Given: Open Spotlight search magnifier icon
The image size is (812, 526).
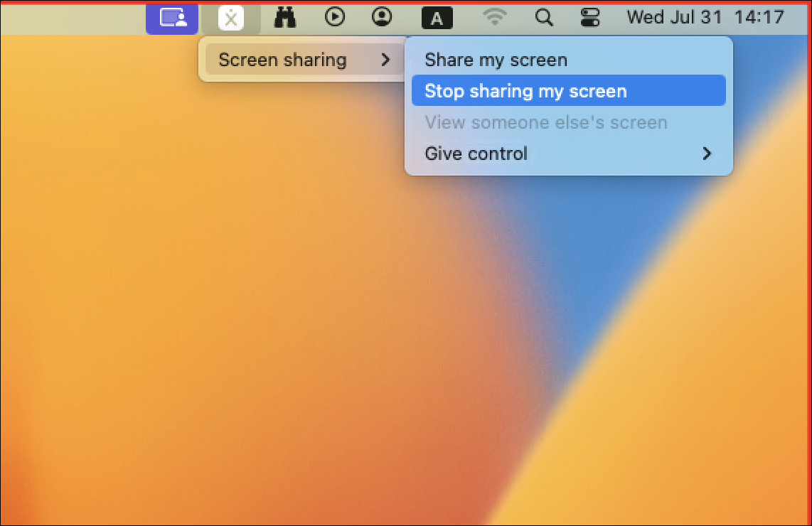Looking at the screenshot, I should pyautogui.click(x=544, y=18).
